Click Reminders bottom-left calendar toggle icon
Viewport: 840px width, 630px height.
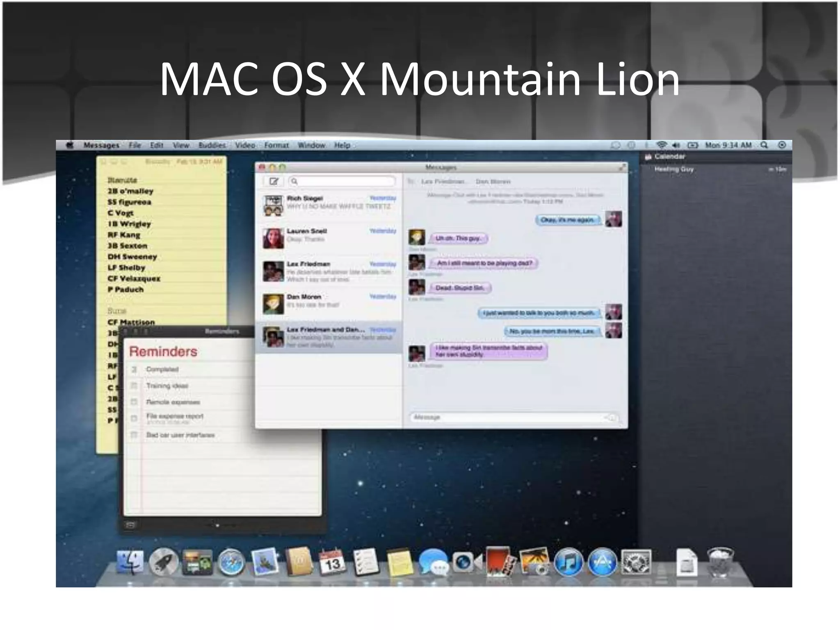pos(130,525)
